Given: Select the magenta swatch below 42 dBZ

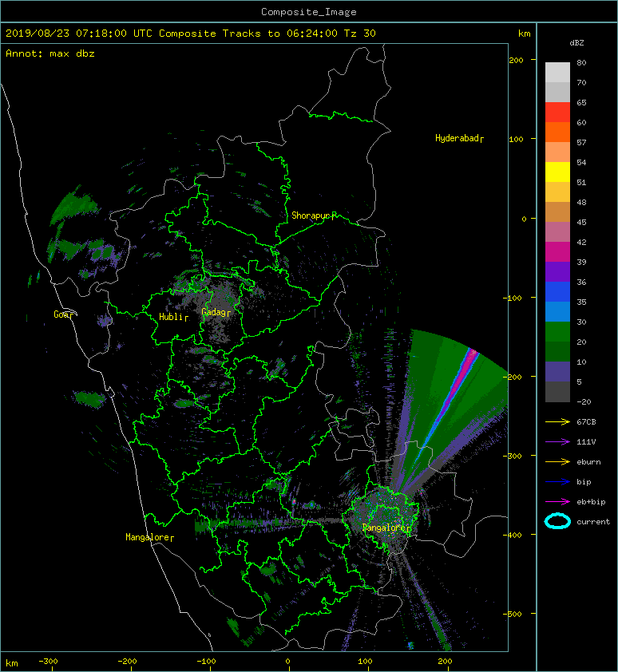Looking at the screenshot, I should [557, 252].
